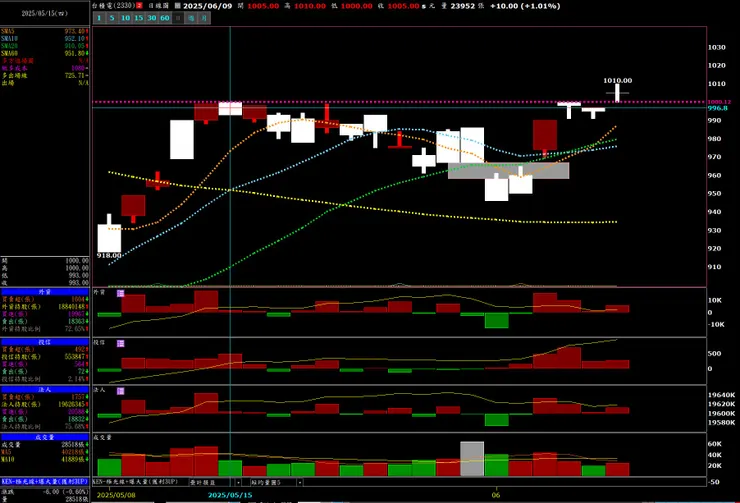Click the purple settings icon in 投信 panel
This screenshot has height=503, width=740.
120,344
